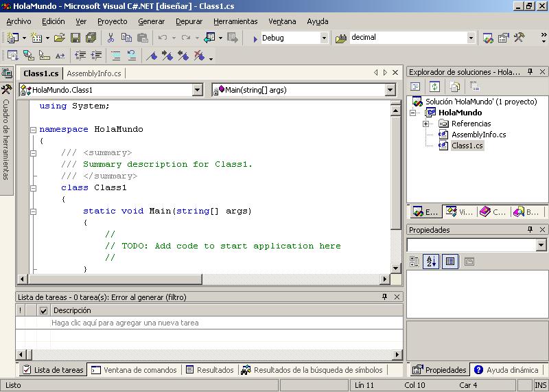Toggle a bookmark with the blue flag icon
The image size is (549, 392).
coord(152,56)
